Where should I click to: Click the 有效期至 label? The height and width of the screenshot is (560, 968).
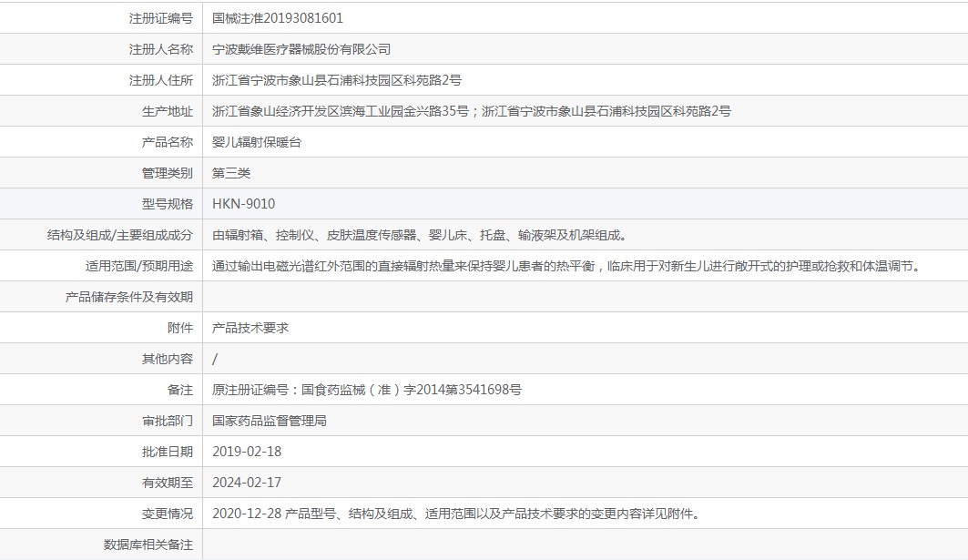coord(168,483)
